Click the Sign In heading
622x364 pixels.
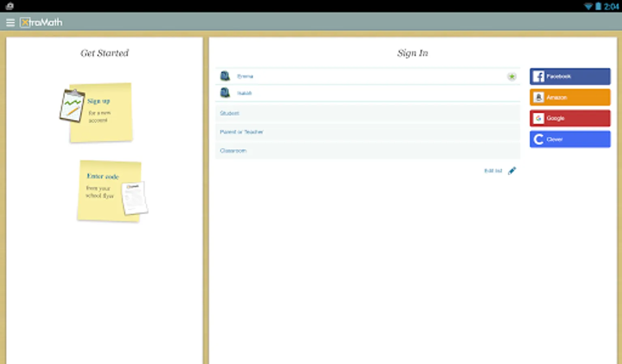413,53
